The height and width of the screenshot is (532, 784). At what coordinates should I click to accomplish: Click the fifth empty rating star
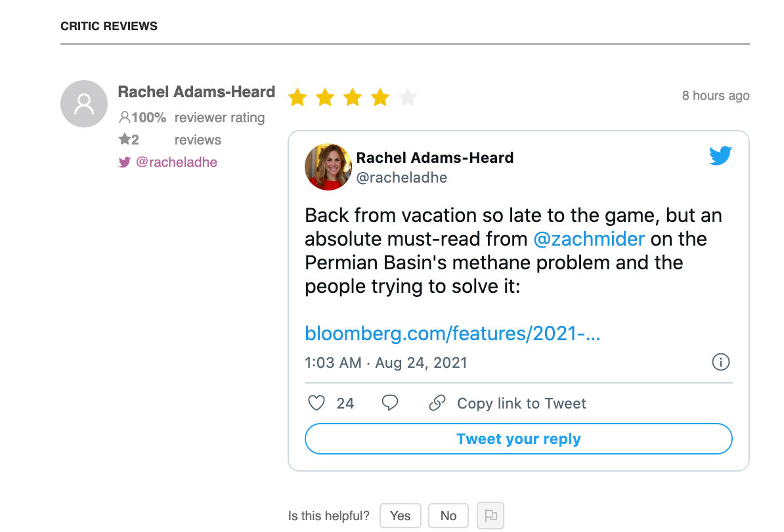coord(408,98)
